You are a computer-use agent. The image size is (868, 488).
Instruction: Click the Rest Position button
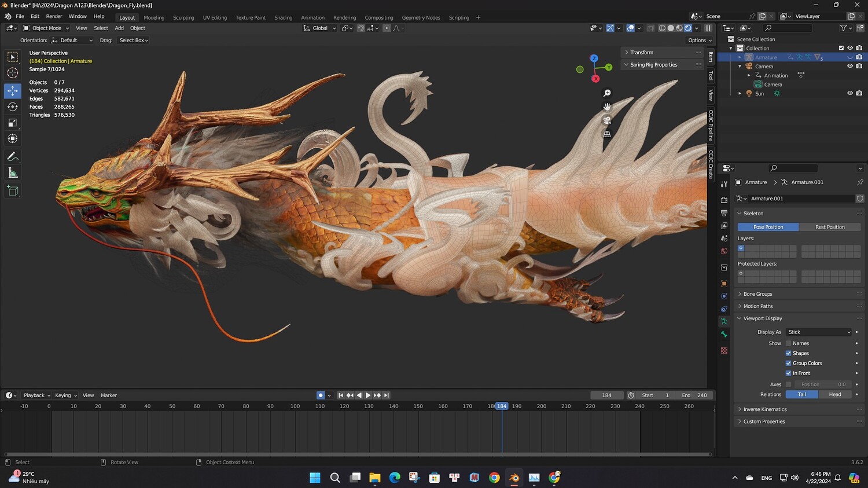coord(830,227)
